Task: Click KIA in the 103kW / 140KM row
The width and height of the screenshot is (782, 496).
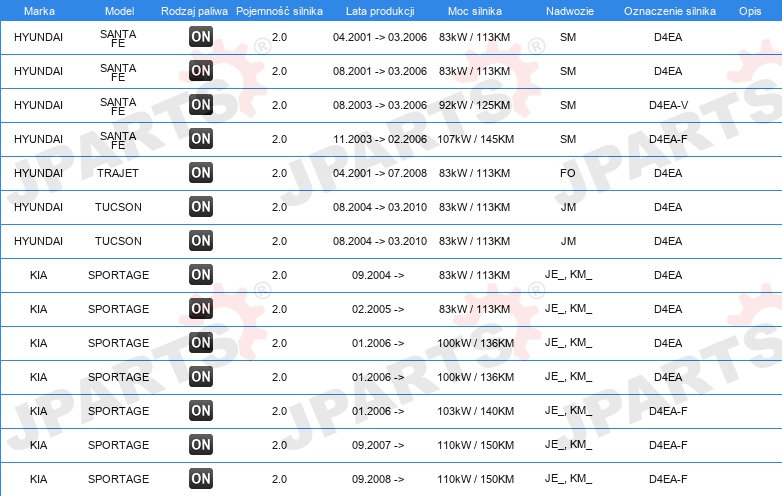Action: pyautogui.click(x=38, y=411)
